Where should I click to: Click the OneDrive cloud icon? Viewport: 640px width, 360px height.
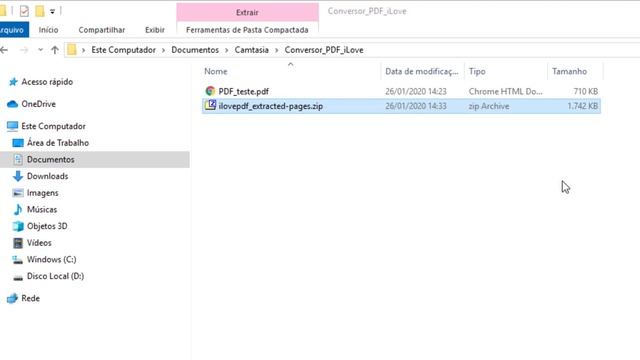coord(13,104)
